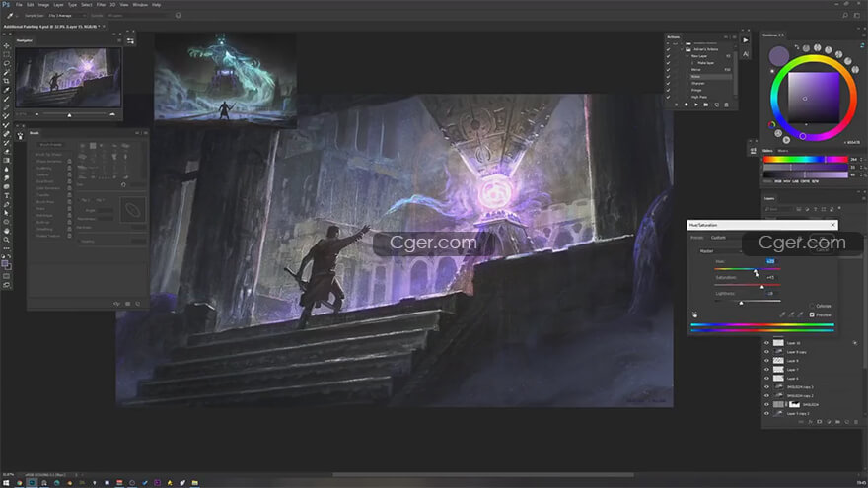The width and height of the screenshot is (868, 488).
Task: Delete the selected action with trash icon
Action: click(x=726, y=105)
